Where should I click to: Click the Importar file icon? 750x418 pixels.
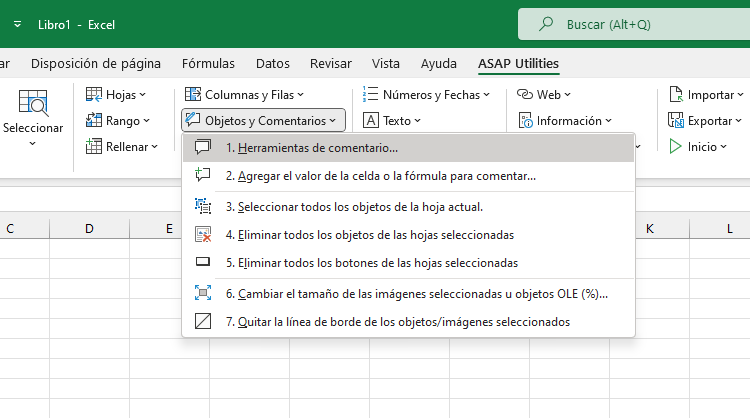(x=676, y=95)
